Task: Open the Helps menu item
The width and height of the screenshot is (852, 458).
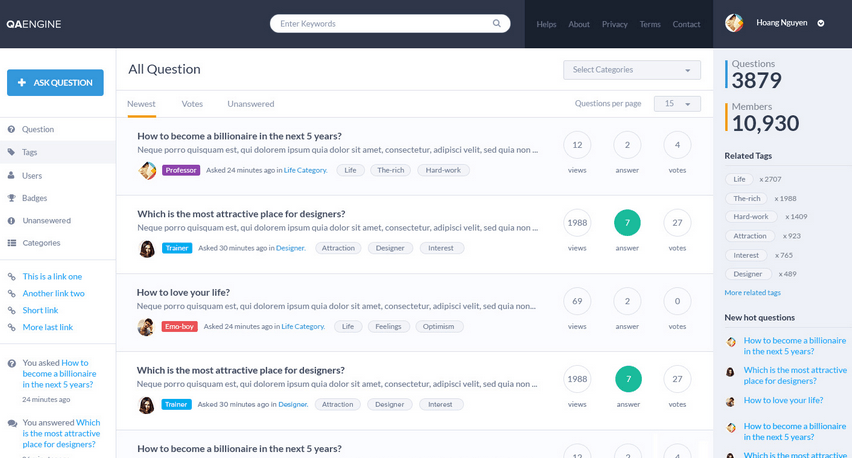Action: 546,24
